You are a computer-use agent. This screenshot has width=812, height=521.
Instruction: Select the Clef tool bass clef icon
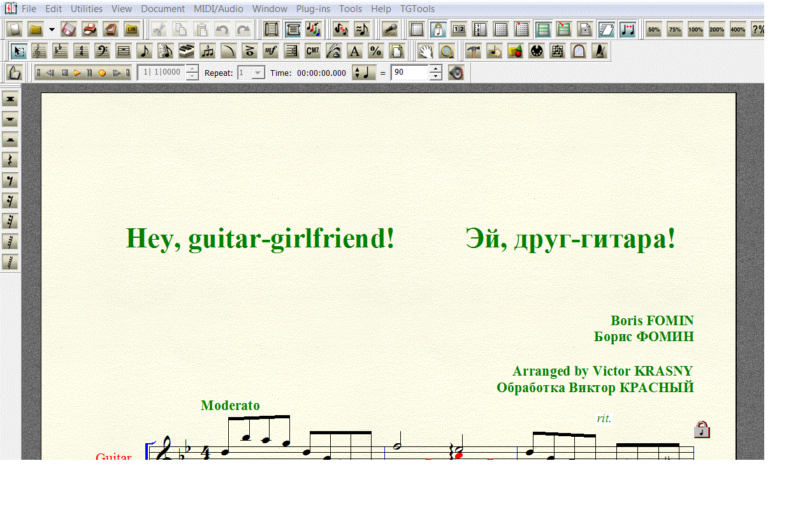point(103,51)
